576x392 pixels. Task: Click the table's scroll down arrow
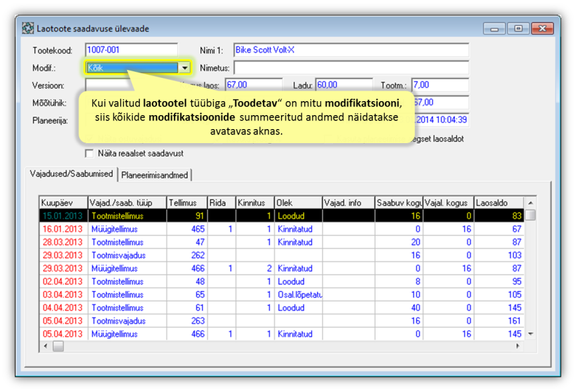[530, 333]
